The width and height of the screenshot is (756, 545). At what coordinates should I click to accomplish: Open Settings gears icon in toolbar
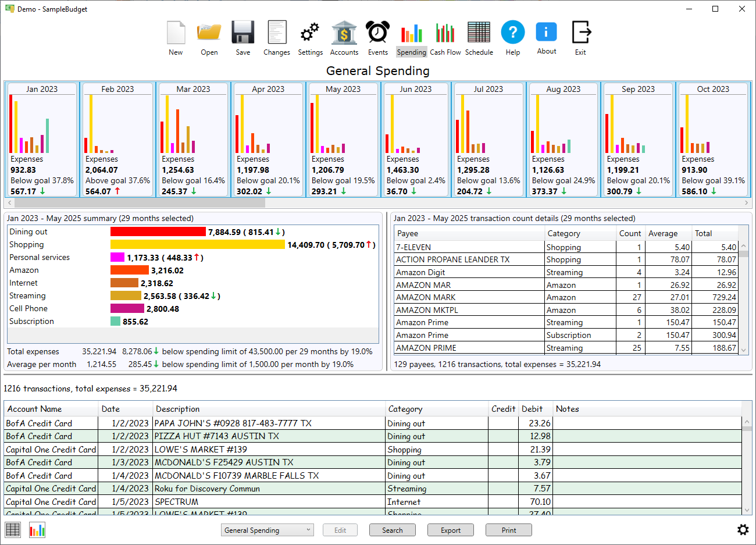[x=310, y=33]
